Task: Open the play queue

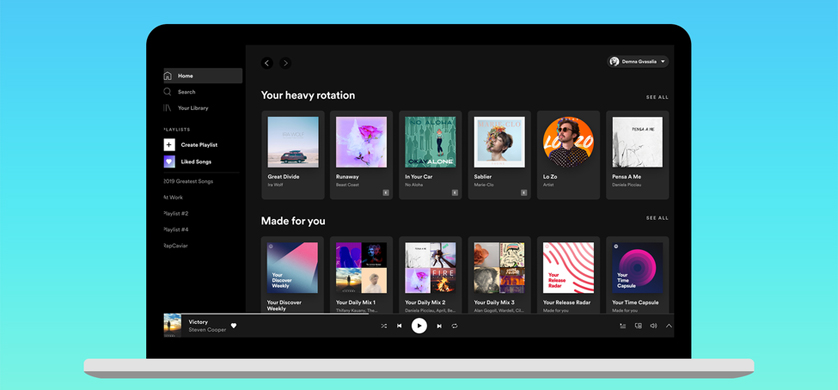Action: (623, 325)
